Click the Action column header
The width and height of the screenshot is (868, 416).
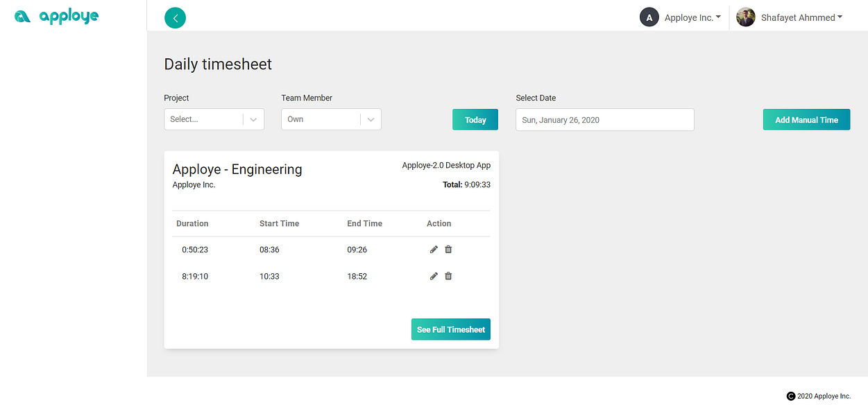[439, 223]
